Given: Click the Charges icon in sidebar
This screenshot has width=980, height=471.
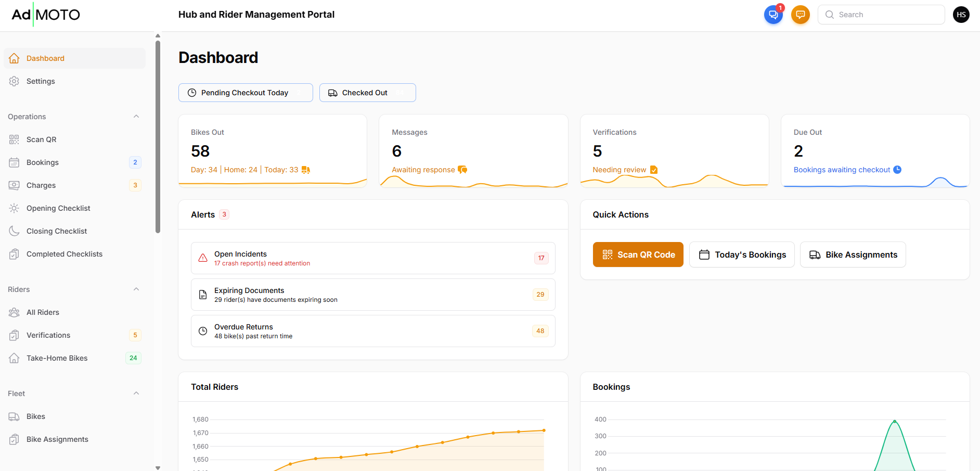Looking at the screenshot, I should tap(14, 185).
